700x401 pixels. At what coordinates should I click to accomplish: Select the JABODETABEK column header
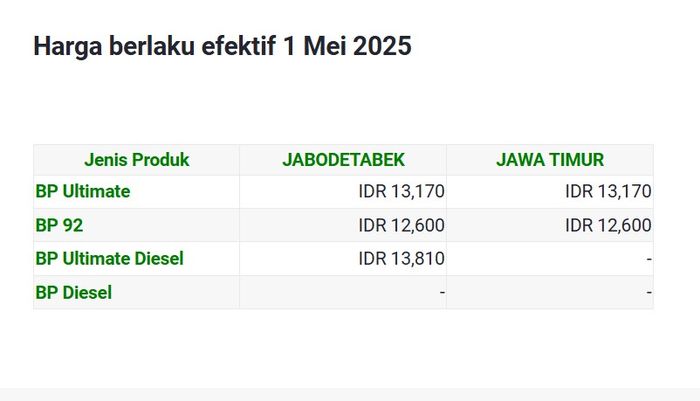pyautogui.click(x=343, y=160)
